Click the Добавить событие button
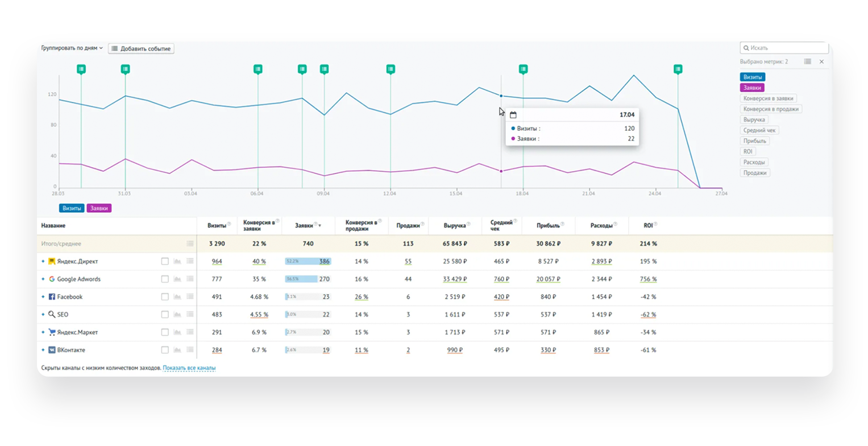The width and height of the screenshot is (868, 446). coord(141,48)
